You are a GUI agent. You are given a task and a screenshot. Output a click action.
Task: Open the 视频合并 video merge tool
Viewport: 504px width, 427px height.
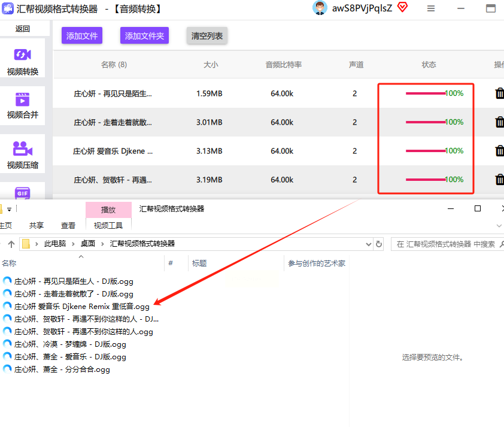pos(23,105)
